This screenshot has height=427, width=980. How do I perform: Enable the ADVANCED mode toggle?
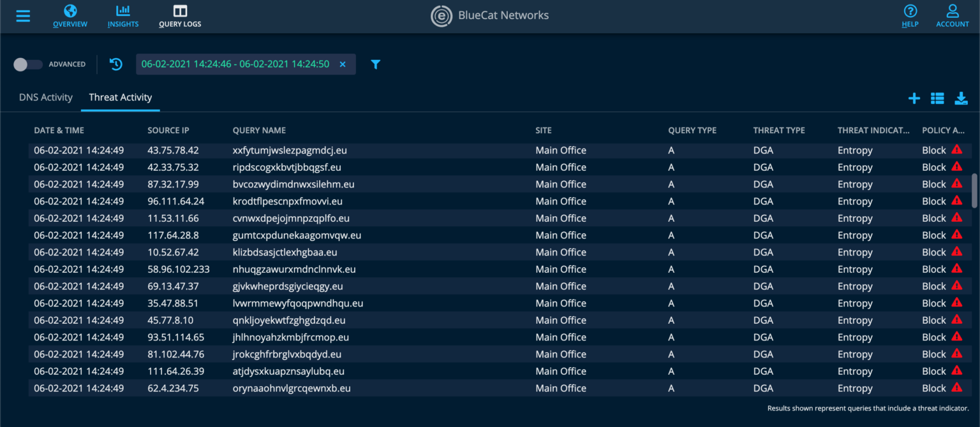pyautogui.click(x=27, y=64)
